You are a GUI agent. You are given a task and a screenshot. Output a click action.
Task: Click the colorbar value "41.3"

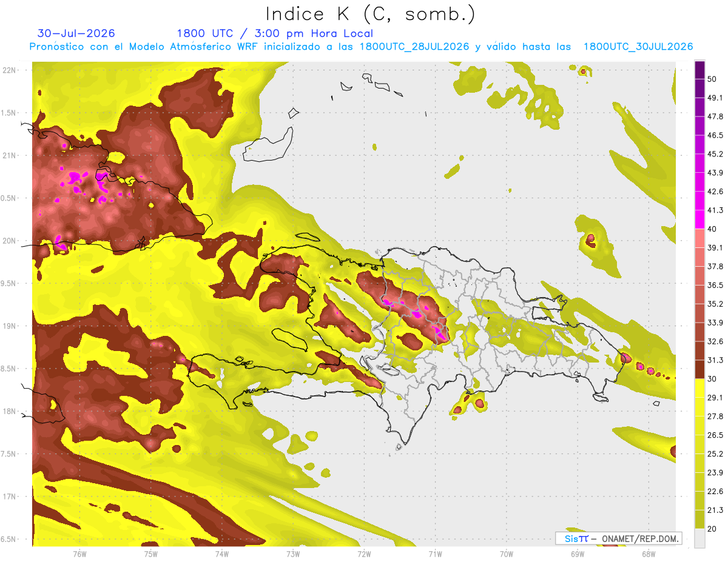(x=715, y=210)
